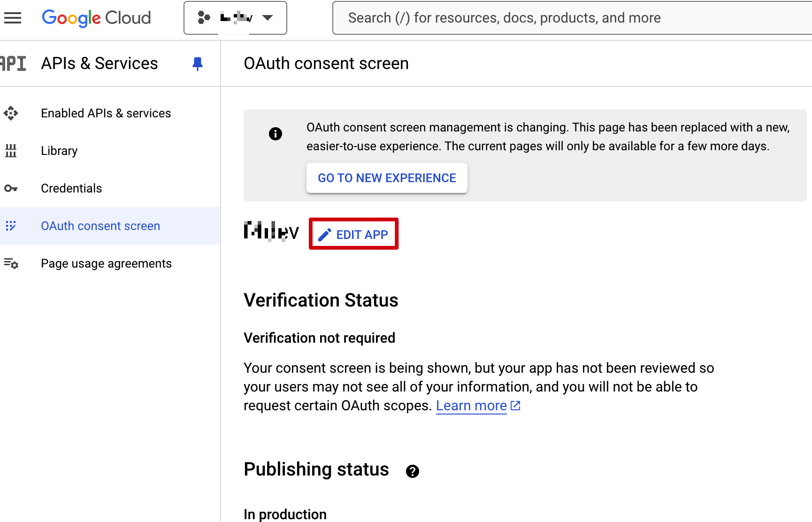812x522 pixels.
Task: Click the Library sidebar icon
Action: 11,151
